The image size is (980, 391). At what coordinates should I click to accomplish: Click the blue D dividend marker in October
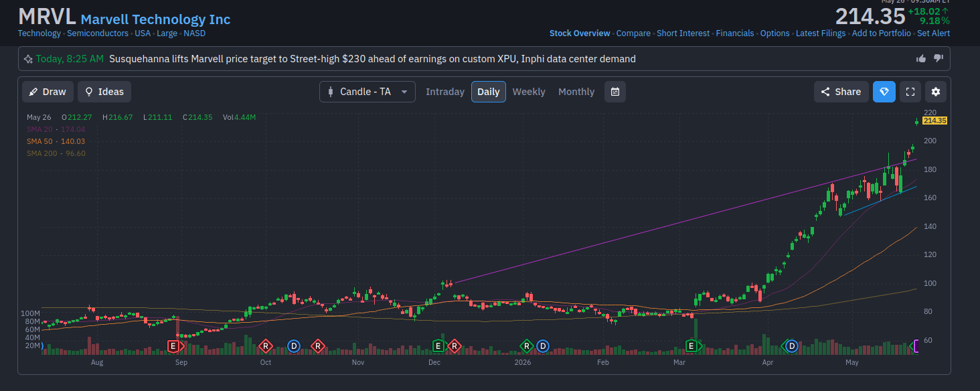293,346
